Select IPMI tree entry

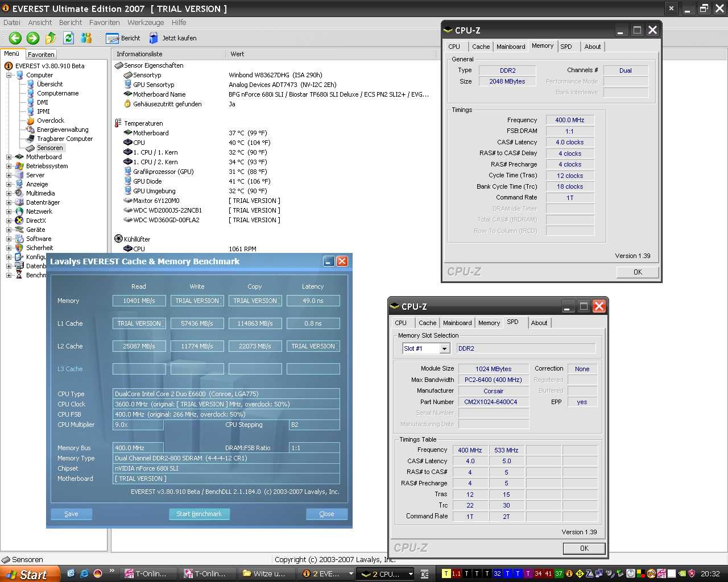click(x=43, y=111)
